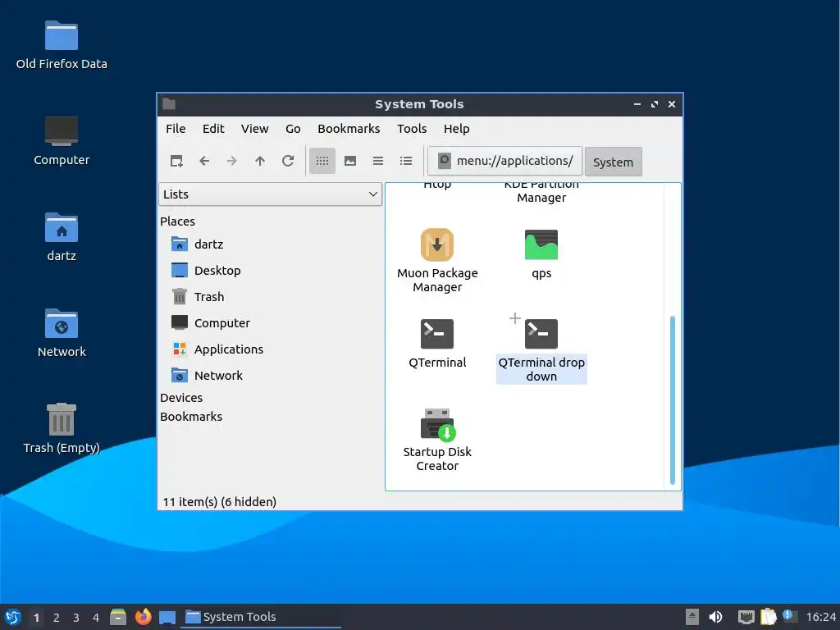
Task: Open the Lists side pane dropdown
Action: [x=270, y=194]
